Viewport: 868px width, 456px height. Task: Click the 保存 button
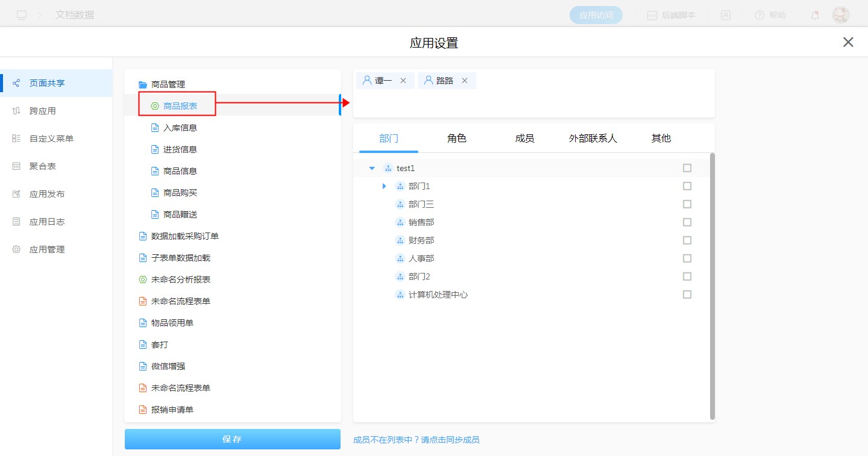[232, 439]
